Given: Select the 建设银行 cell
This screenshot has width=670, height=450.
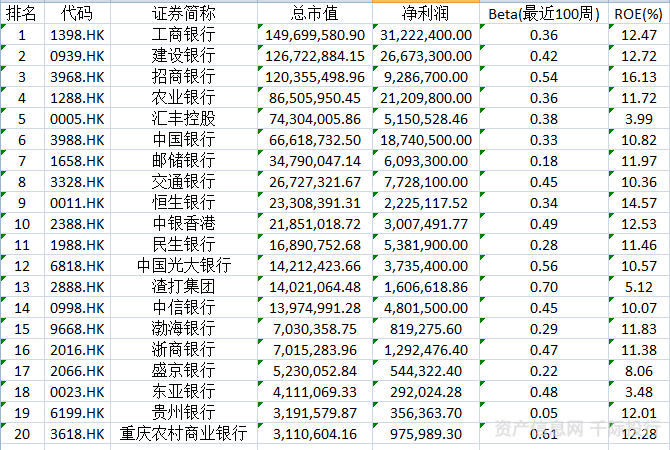Looking at the screenshot, I should 184,56.
